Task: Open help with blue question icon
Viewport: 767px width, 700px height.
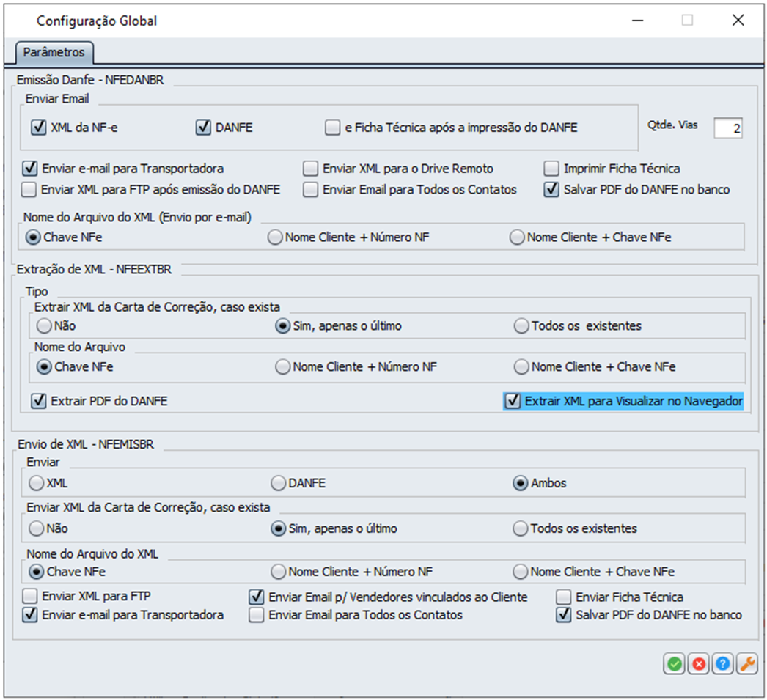Action: click(x=723, y=664)
